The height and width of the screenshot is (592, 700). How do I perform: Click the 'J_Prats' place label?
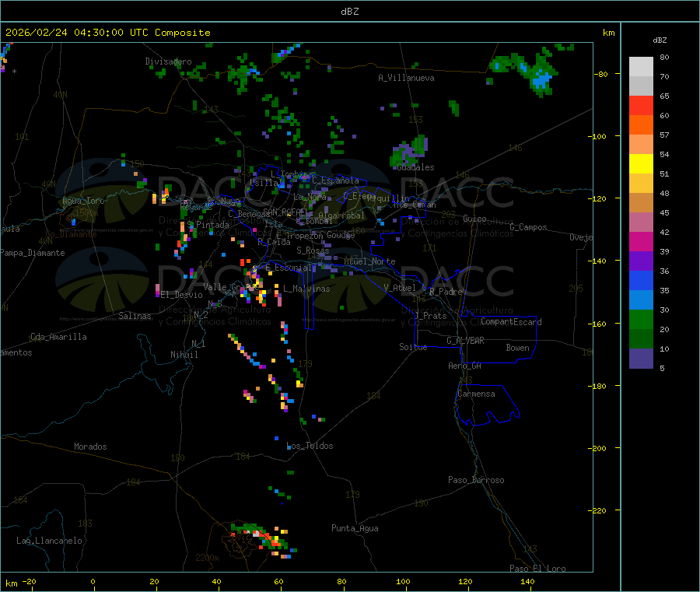pos(430,316)
